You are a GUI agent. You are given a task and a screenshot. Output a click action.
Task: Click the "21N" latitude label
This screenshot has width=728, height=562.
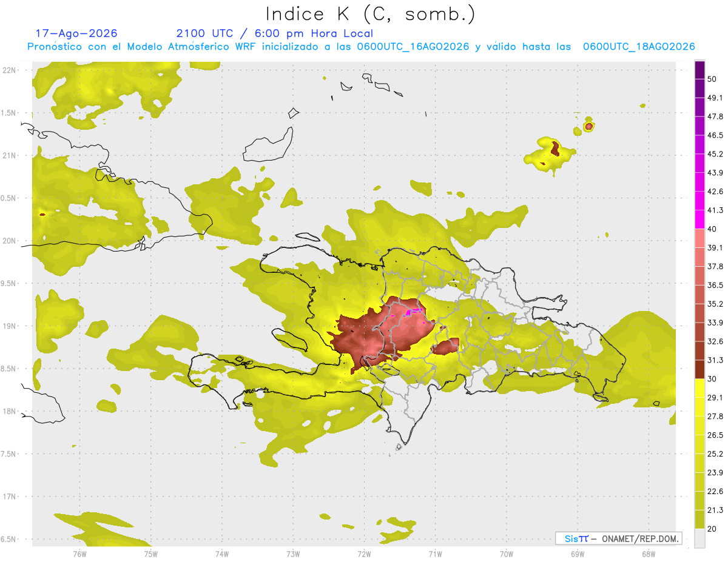pyautogui.click(x=9, y=155)
